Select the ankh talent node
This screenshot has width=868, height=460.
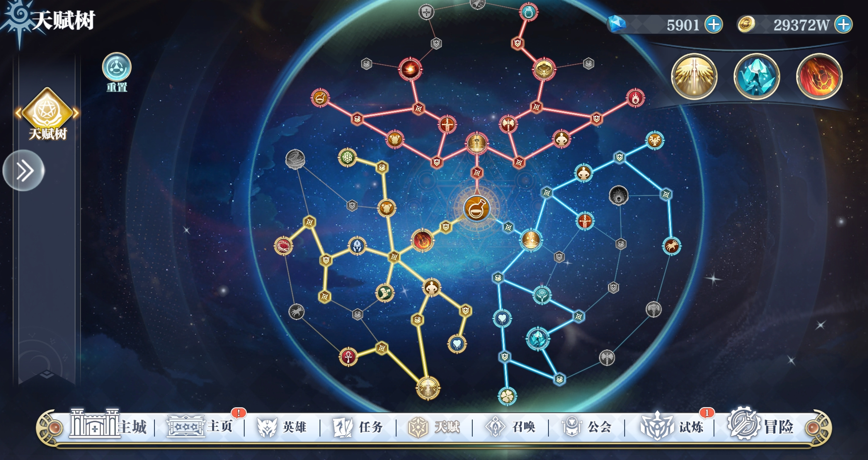point(348,357)
